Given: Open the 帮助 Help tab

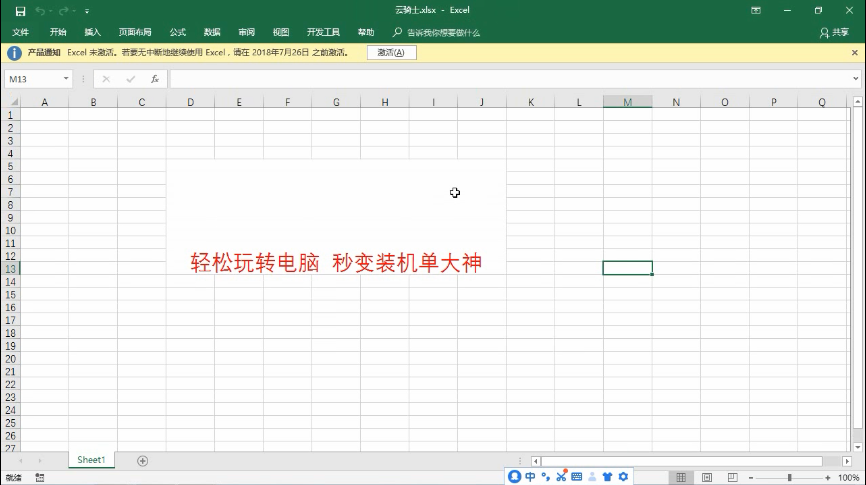Looking at the screenshot, I should tap(366, 33).
